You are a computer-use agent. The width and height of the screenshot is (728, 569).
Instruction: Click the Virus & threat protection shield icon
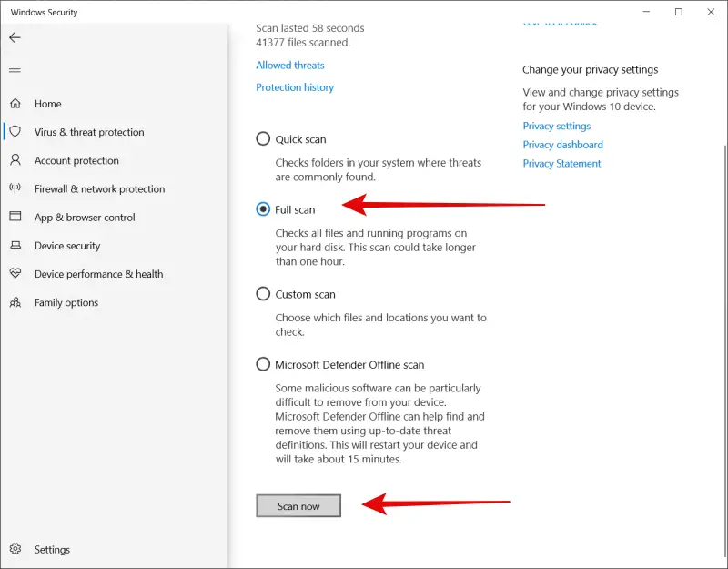pos(15,131)
